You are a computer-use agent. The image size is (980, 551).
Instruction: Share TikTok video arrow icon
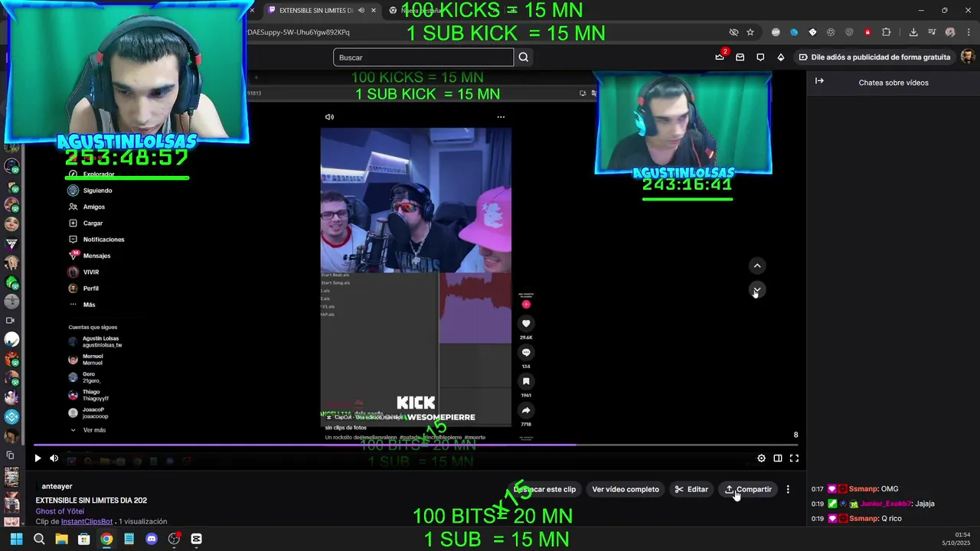tap(526, 410)
